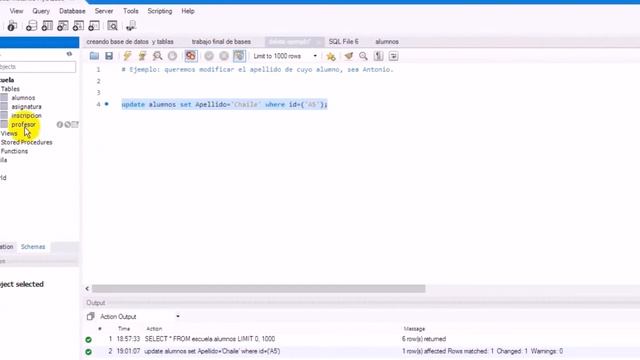Screen dimensions: 640x360
Task: Open the View menu
Action: click(x=16, y=11)
